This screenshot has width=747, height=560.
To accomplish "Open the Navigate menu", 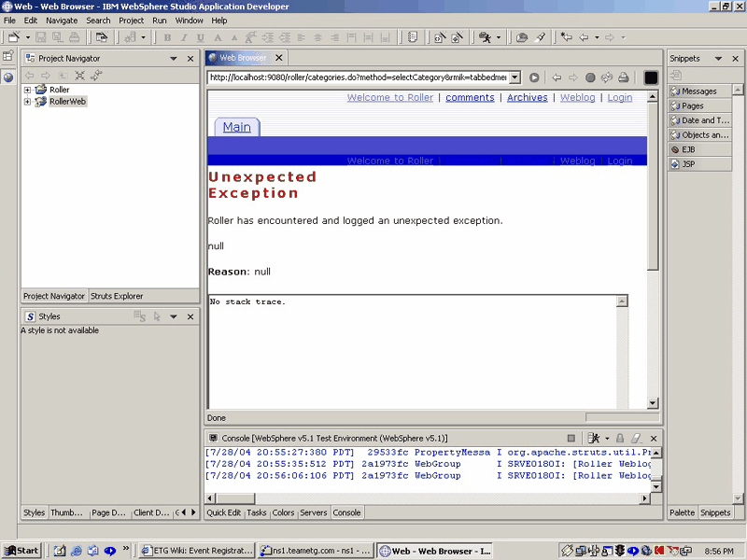I will click(62, 21).
